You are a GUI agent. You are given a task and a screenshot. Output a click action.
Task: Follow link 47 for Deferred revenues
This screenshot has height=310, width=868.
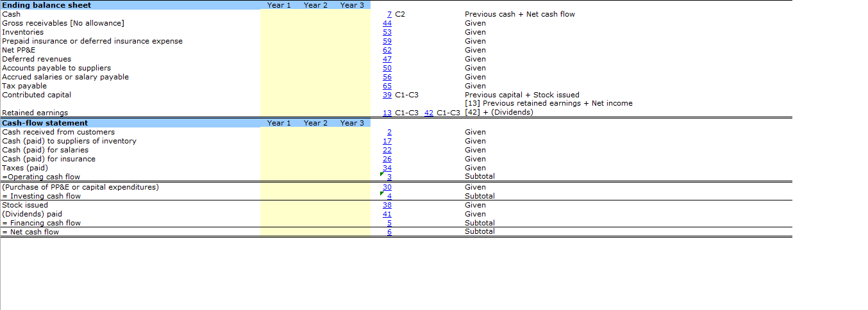[x=387, y=59]
